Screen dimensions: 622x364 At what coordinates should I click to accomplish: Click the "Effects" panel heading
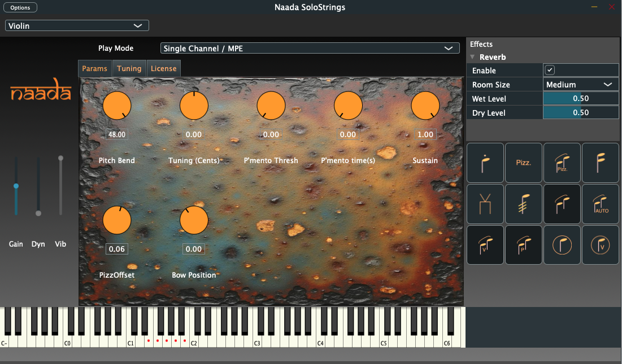click(481, 44)
